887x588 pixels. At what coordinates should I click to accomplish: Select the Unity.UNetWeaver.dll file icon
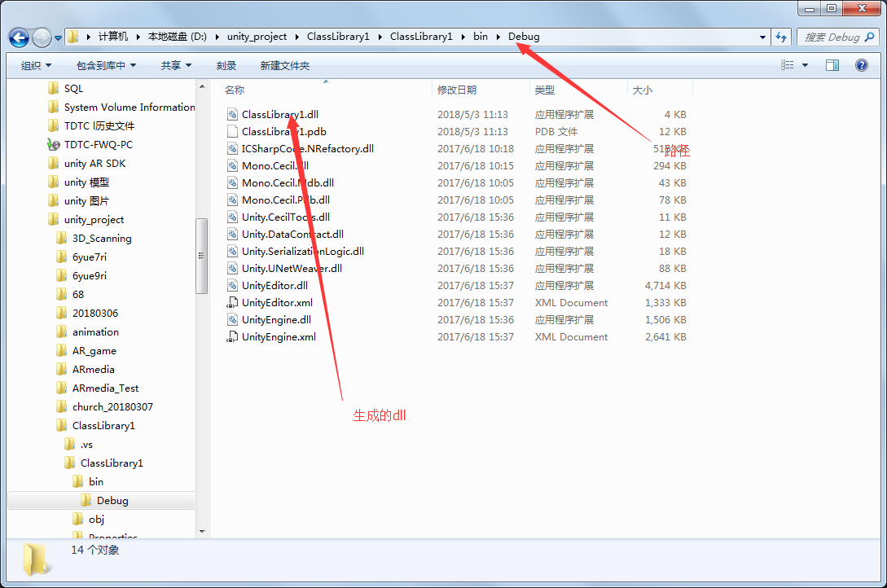[x=232, y=268]
